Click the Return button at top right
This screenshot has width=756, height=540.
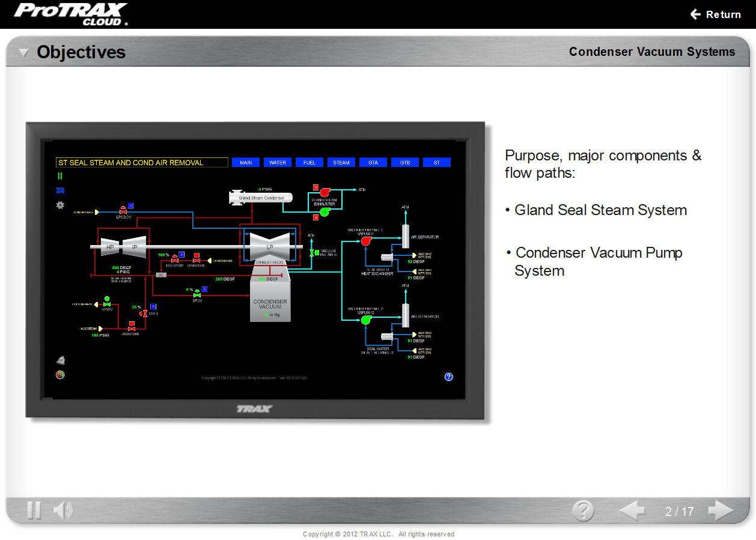point(716,14)
